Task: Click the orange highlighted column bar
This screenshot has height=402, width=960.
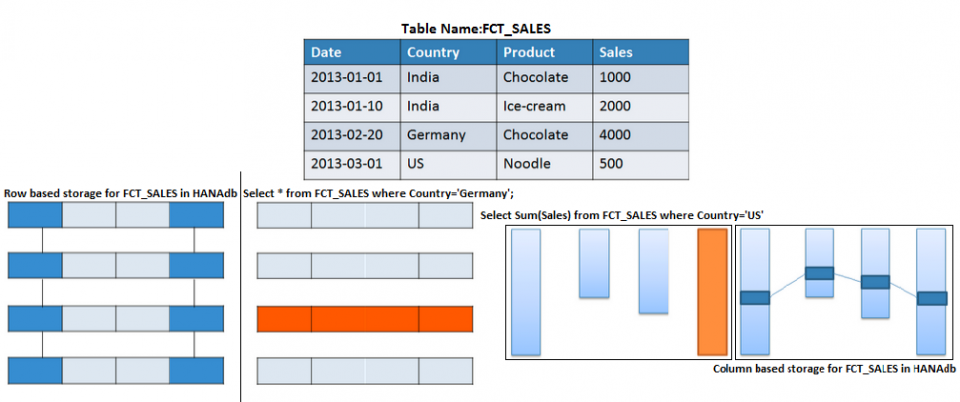Action: 712,292
